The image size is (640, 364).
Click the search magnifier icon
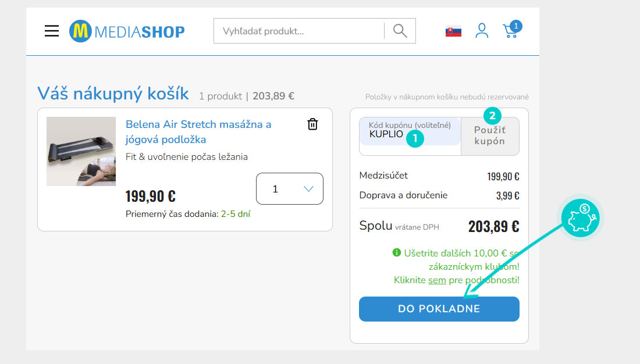tap(400, 31)
